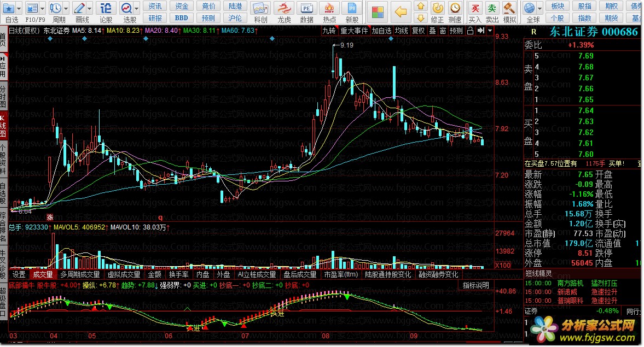Click the BBD button
This screenshot has height=347, width=644.
pyautogui.click(x=182, y=18)
